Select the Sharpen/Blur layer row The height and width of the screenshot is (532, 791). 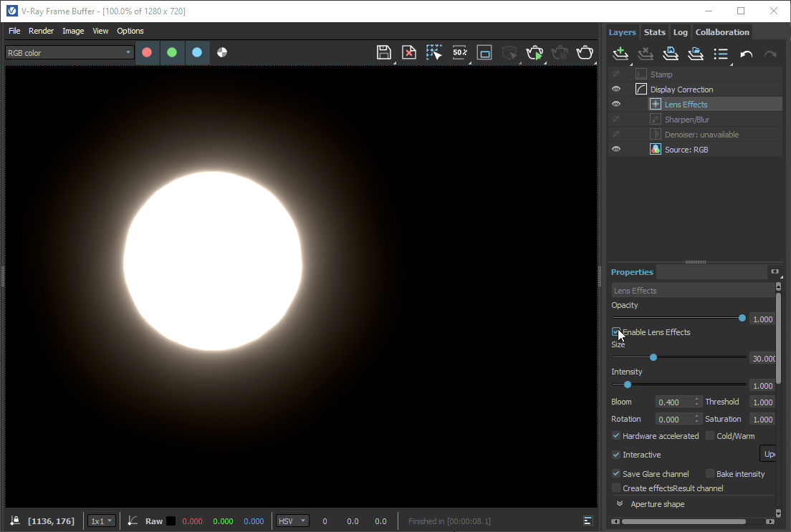(696, 119)
